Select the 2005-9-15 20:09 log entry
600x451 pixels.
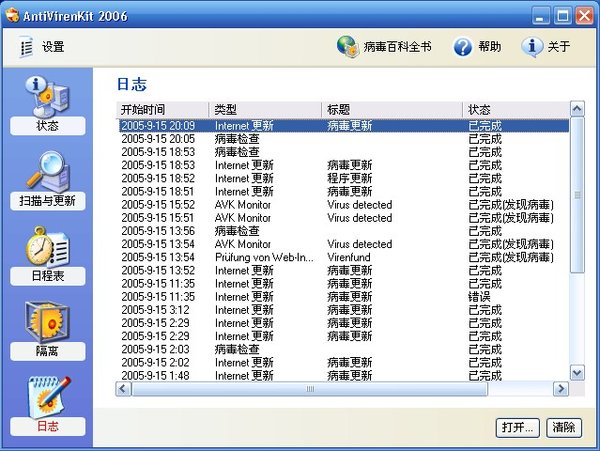(344, 126)
